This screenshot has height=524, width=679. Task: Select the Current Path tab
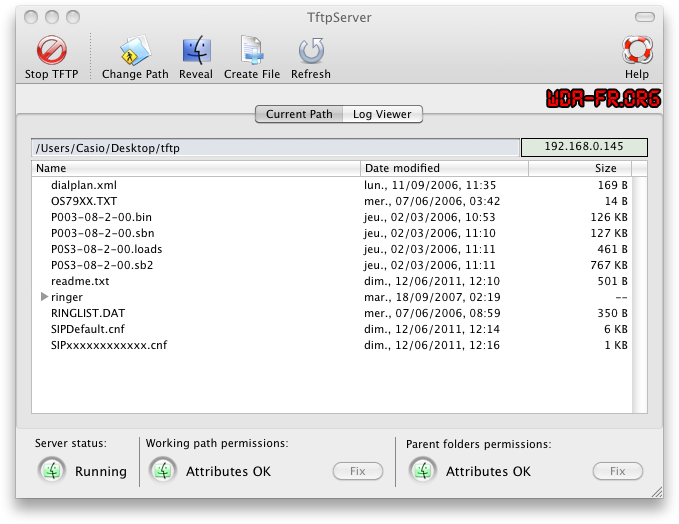299,114
